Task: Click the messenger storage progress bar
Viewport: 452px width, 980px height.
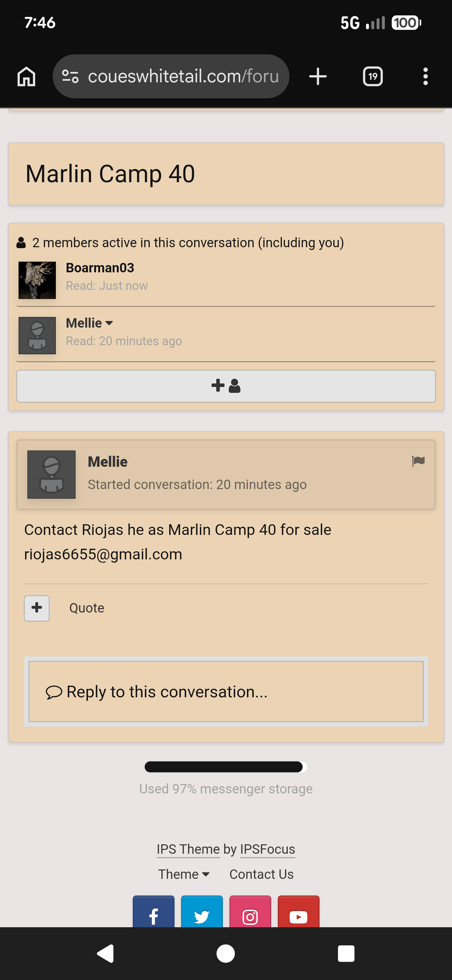Action: click(226, 767)
